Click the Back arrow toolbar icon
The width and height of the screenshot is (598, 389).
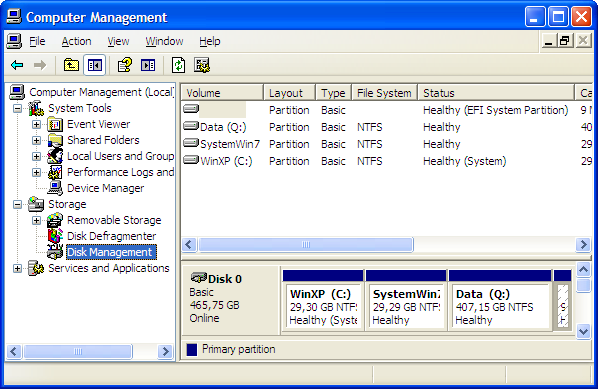(x=17, y=65)
